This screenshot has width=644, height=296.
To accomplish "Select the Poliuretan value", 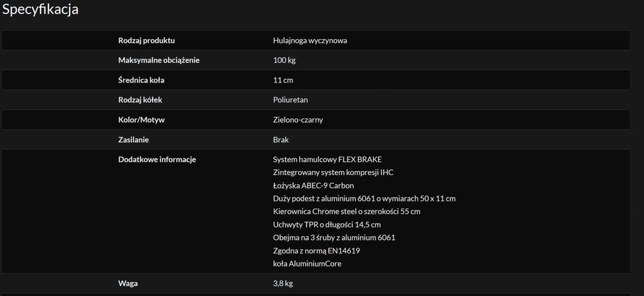I will [290, 100].
